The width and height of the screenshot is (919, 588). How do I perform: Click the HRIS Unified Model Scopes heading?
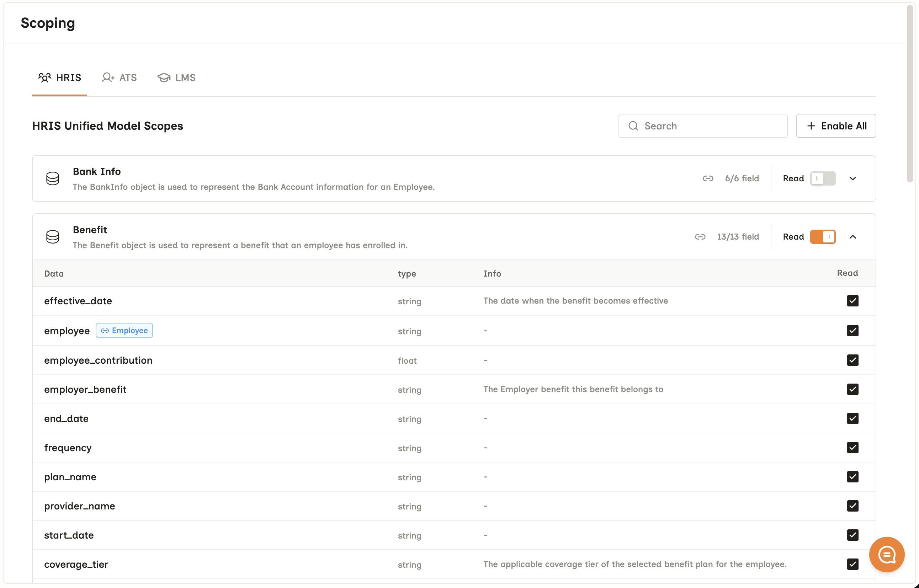coord(107,126)
